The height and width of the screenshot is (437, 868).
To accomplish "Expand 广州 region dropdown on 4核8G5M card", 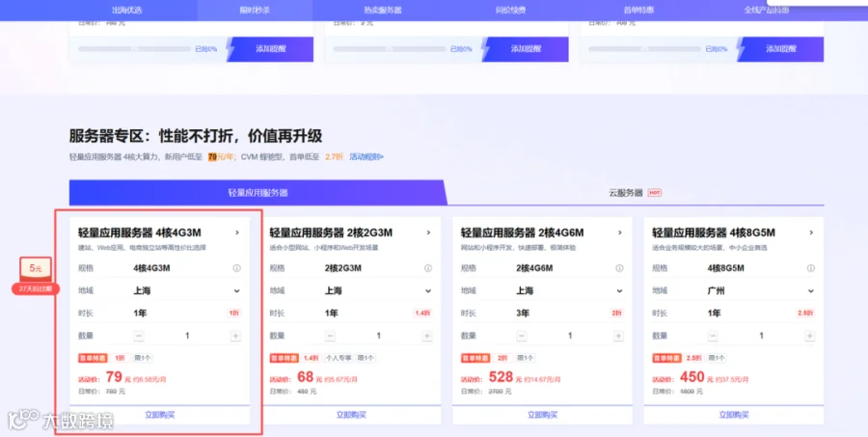I will (x=761, y=290).
